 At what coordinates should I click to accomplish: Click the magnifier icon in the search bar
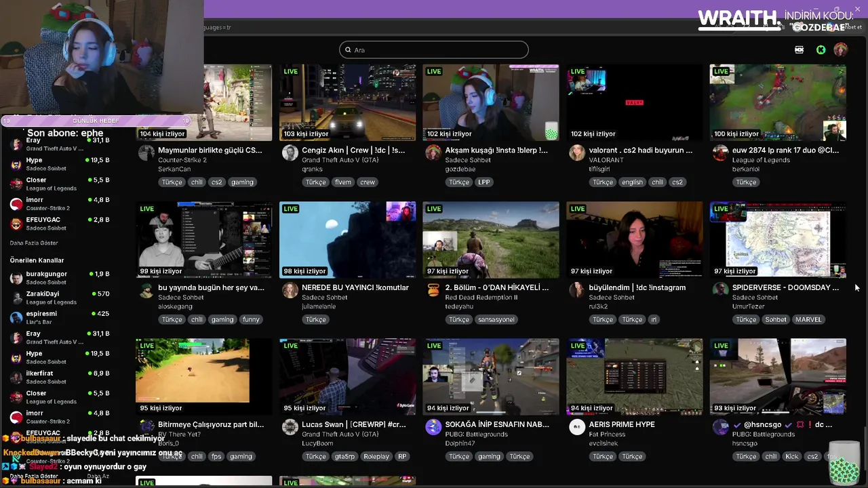coord(349,50)
